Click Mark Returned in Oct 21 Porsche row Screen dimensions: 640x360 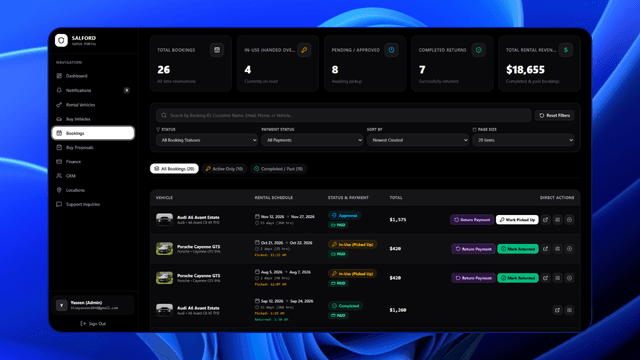[x=518, y=249]
